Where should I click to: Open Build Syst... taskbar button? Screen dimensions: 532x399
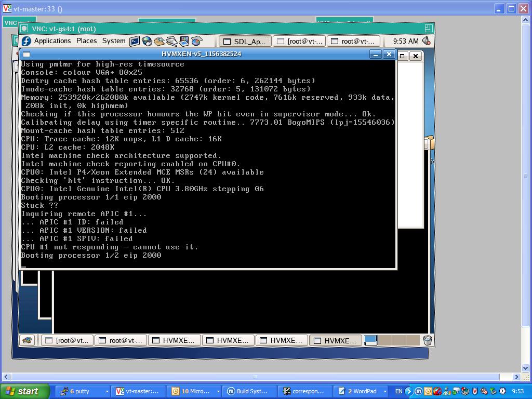point(248,391)
